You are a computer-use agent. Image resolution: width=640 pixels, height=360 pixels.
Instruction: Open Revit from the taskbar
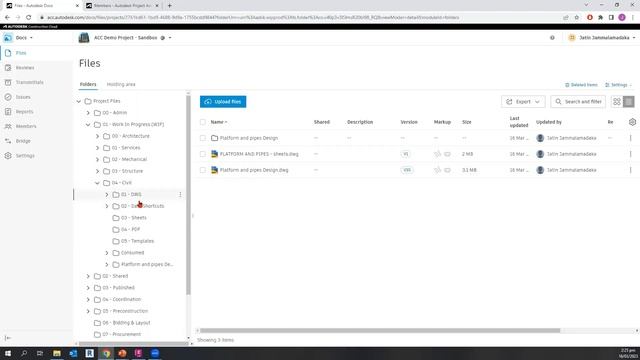coord(89,353)
